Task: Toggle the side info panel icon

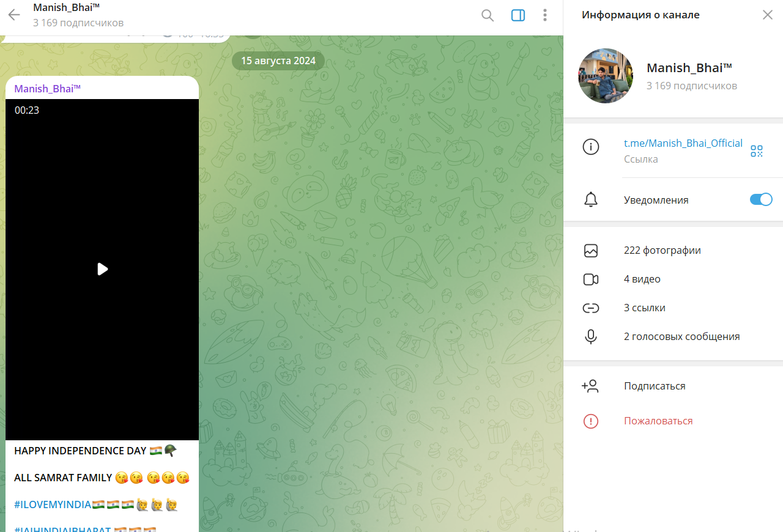Action: pos(518,15)
